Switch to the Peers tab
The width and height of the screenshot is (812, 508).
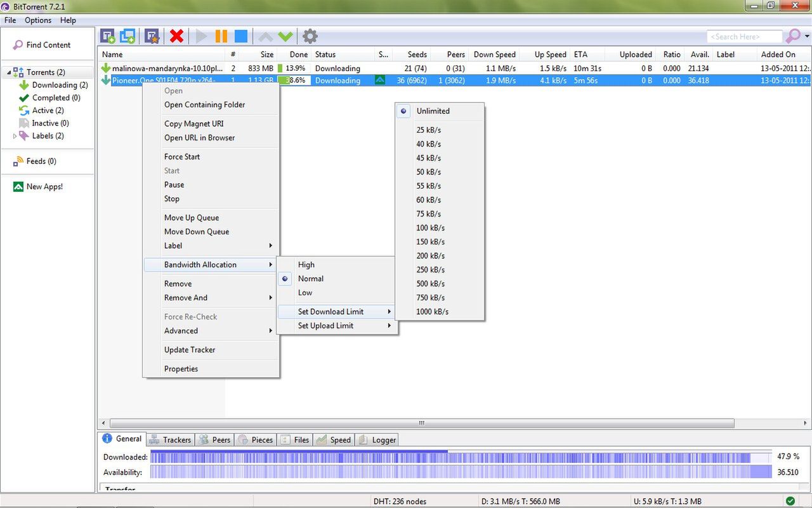pyautogui.click(x=214, y=439)
